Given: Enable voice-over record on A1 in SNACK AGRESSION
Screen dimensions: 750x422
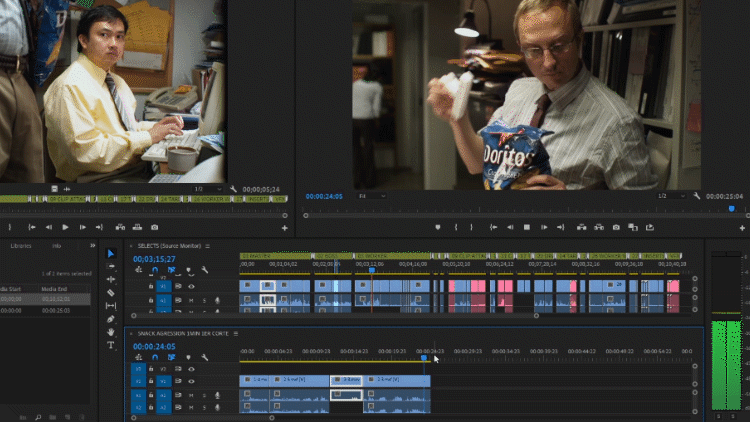Looking at the screenshot, I should click(x=217, y=395).
